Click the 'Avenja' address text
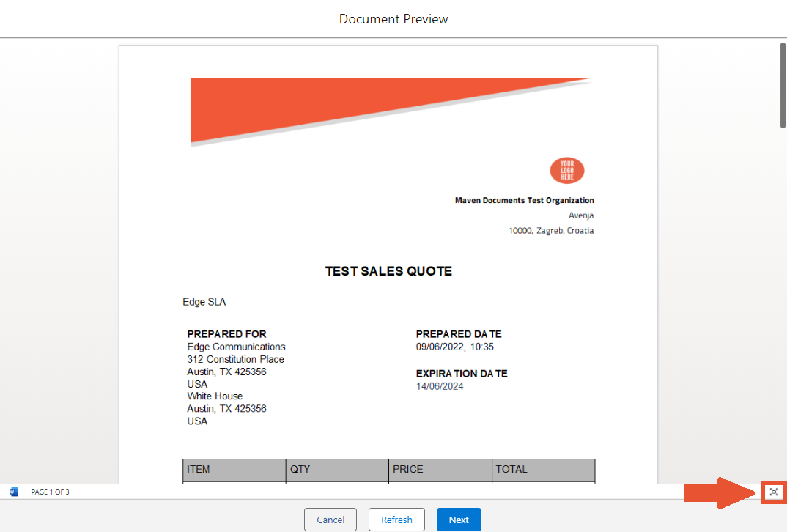 pos(581,215)
